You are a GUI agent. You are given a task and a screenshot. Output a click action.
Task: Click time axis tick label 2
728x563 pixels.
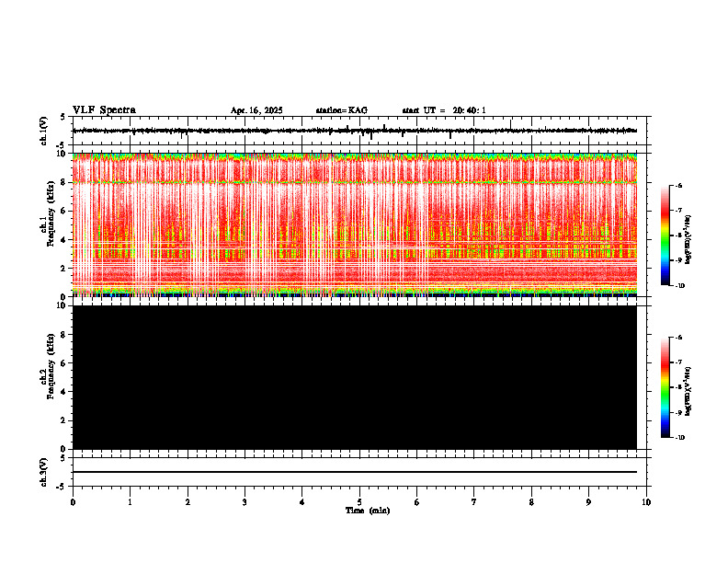(188, 502)
